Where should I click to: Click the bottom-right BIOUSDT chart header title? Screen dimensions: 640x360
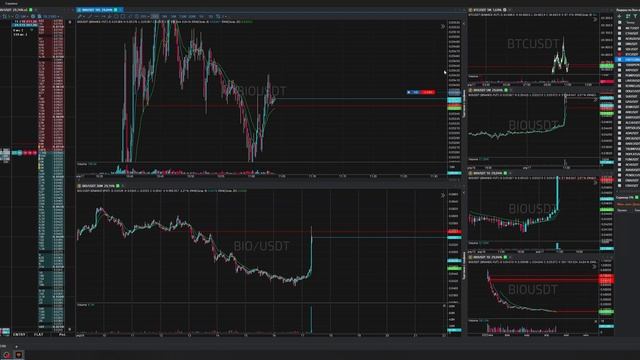[487, 257]
